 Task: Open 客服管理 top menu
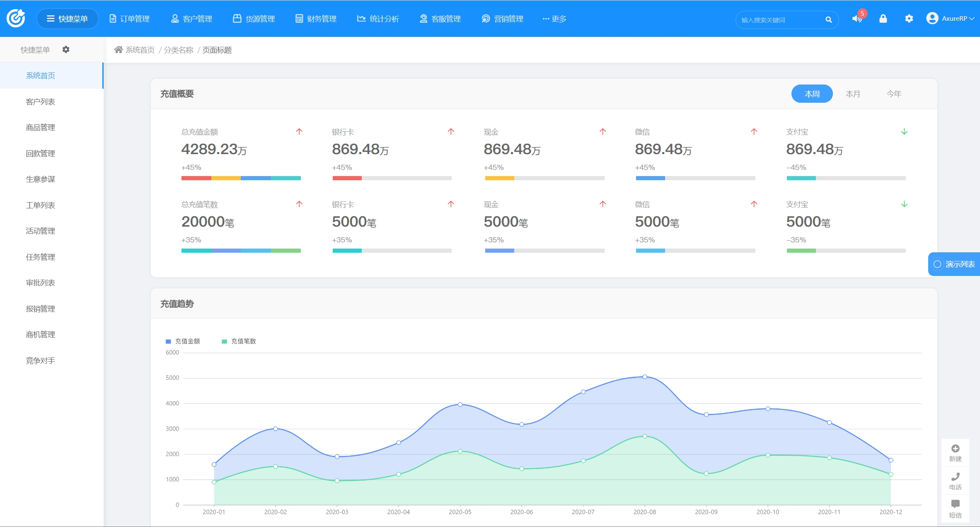coord(440,19)
